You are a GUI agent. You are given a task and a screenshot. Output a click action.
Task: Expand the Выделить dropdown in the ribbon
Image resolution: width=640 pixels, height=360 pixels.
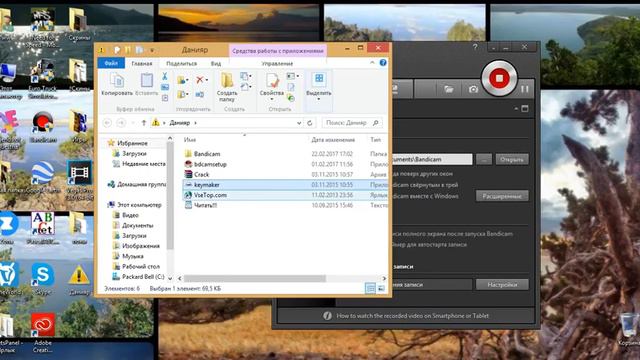(x=319, y=99)
